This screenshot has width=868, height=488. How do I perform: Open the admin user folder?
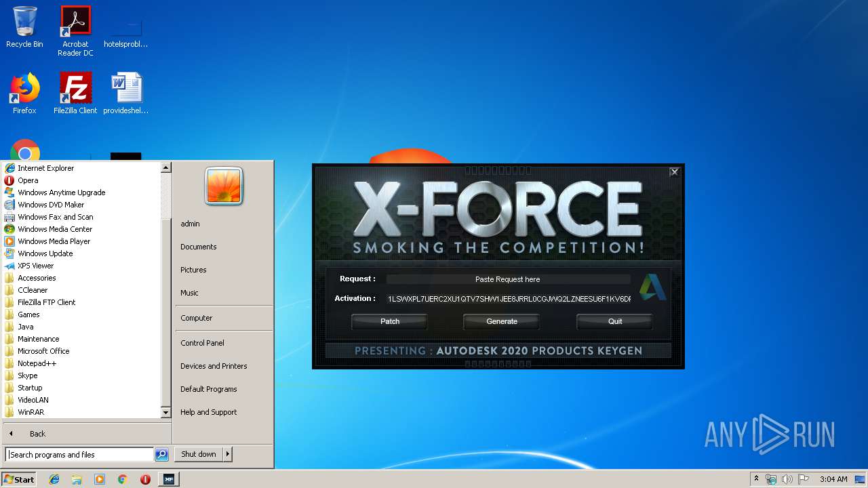coord(190,224)
